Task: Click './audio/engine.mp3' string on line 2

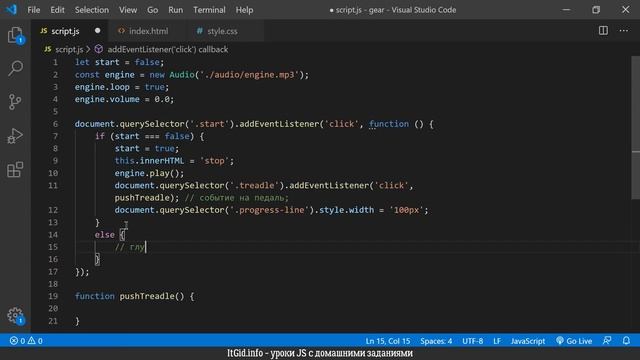Action: pos(250,75)
